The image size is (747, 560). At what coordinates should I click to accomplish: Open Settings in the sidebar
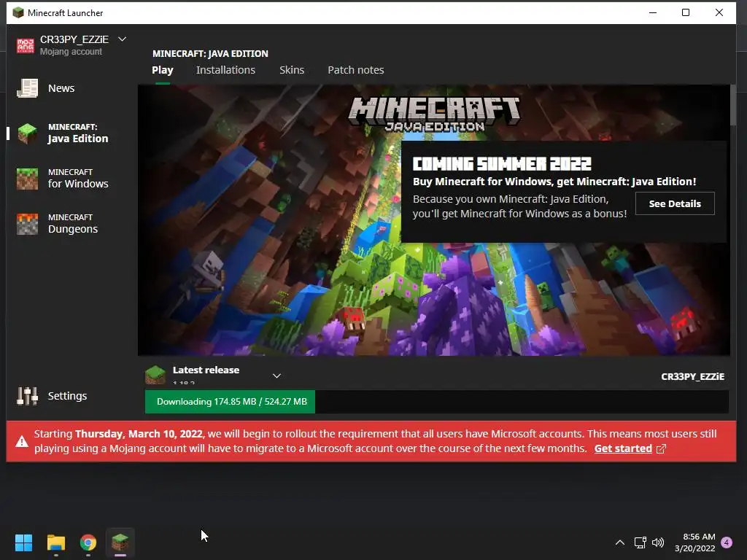point(67,396)
